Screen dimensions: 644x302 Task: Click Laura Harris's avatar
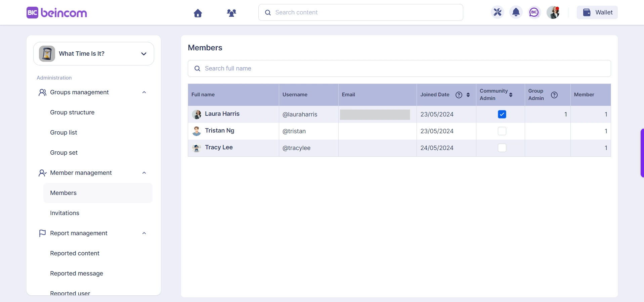click(x=197, y=114)
